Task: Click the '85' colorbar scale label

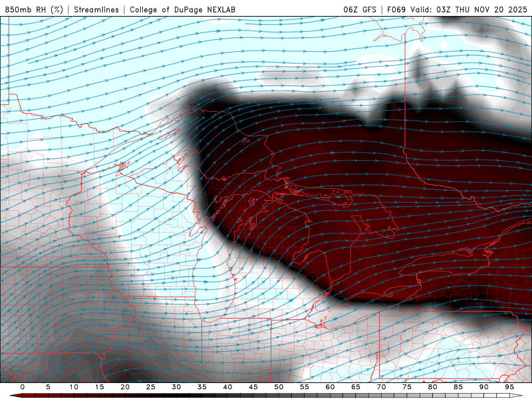Action: [458, 387]
